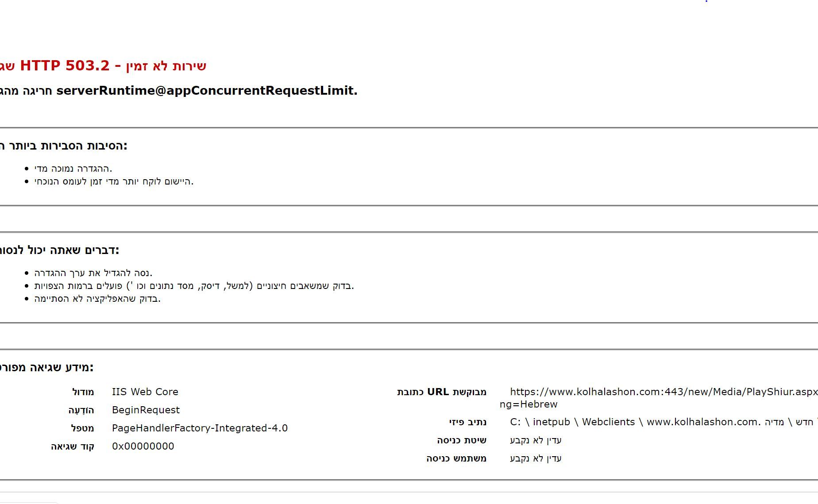The height and width of the screenshot is (504, 818).
Task: Select the 'עדין לא נקבע' value beside 'שיטת כניסה'
Action: point(536,440)
